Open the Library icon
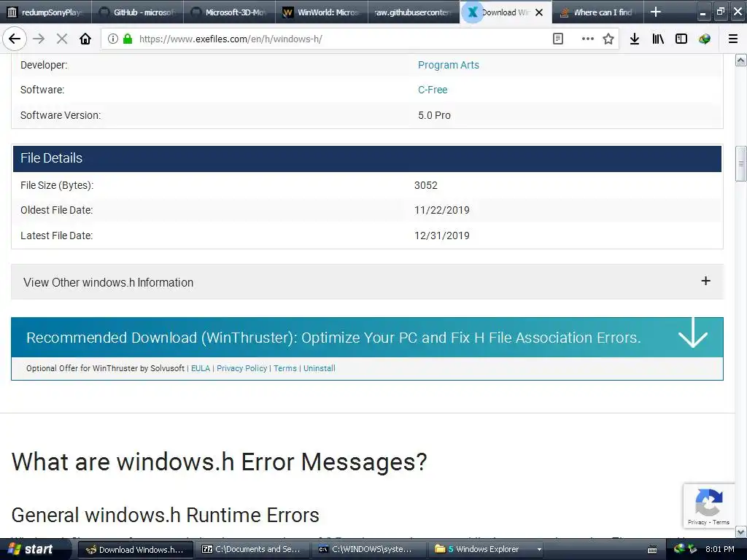The image size is (747, 560). 658,39
